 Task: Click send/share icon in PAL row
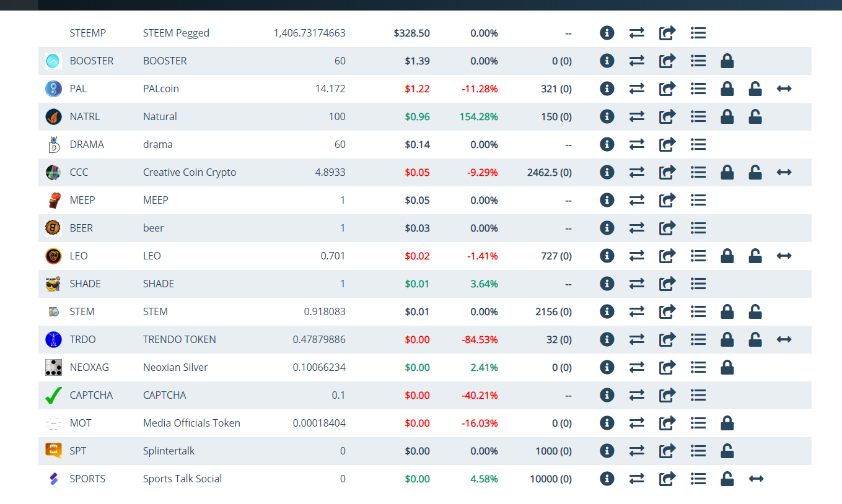pyautogui.click(x=667, y=89)
